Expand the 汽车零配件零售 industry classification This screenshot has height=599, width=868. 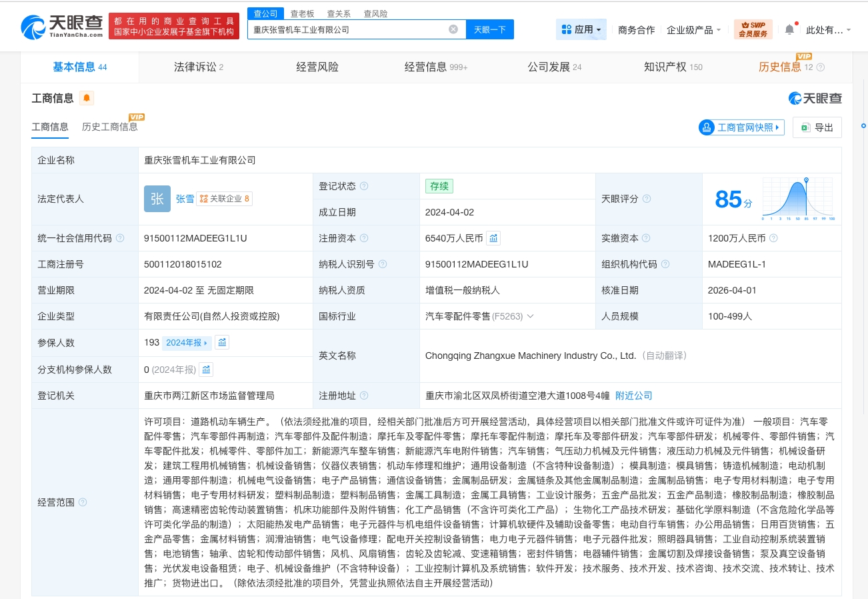pyautogui.click(x=530, y=316)
